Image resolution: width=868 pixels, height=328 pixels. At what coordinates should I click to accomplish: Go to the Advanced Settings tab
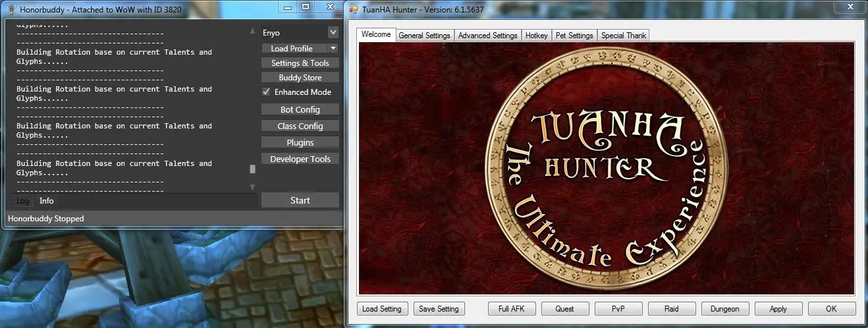(x=487, y=36)
